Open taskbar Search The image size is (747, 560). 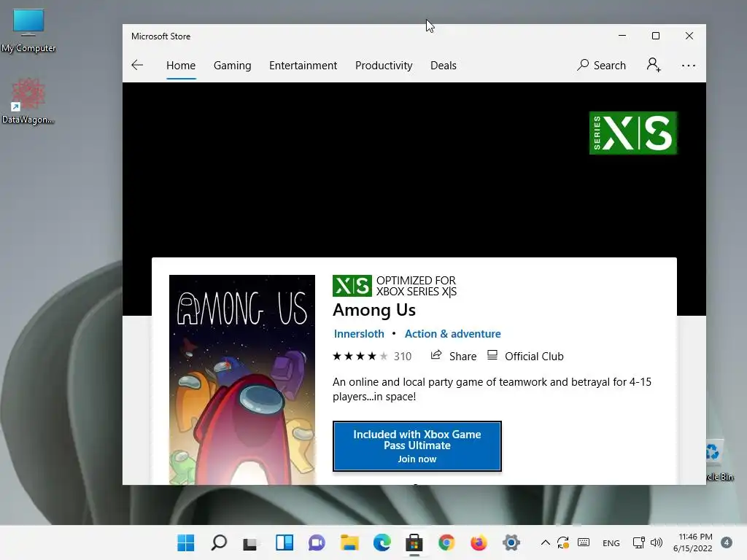(219, 542)
